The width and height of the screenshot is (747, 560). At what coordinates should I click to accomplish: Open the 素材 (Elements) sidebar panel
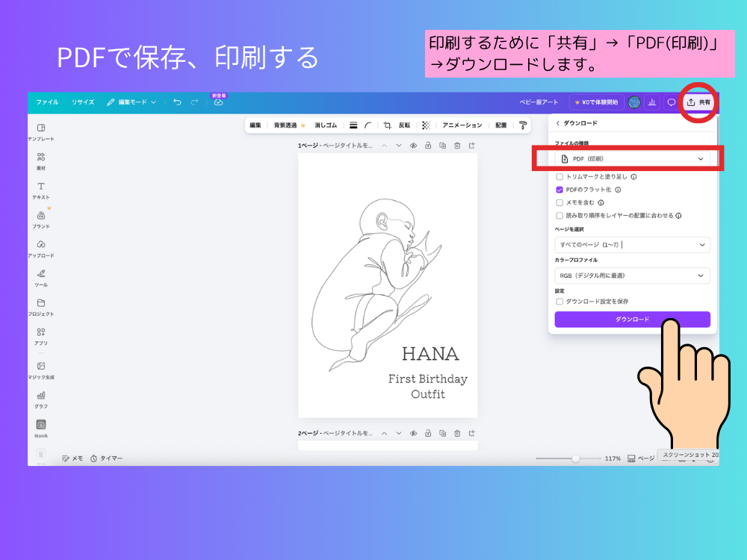41,161
